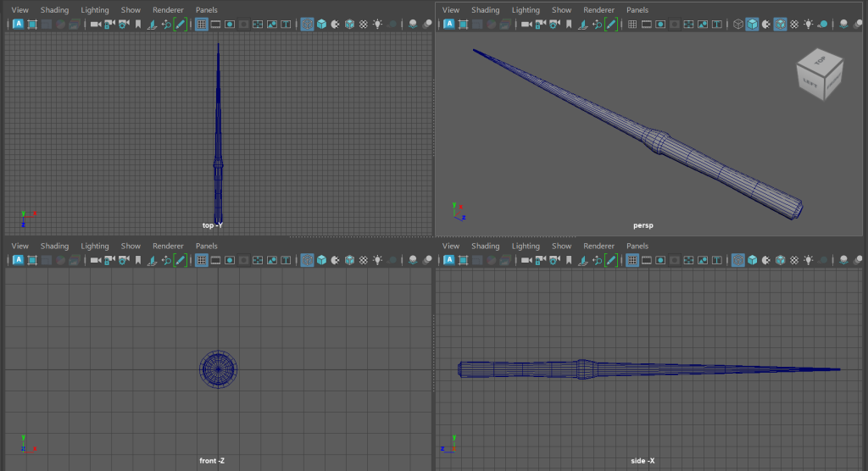
Task: Click Grease Pencil icon in front view
Action: click(x=180, y=261)
